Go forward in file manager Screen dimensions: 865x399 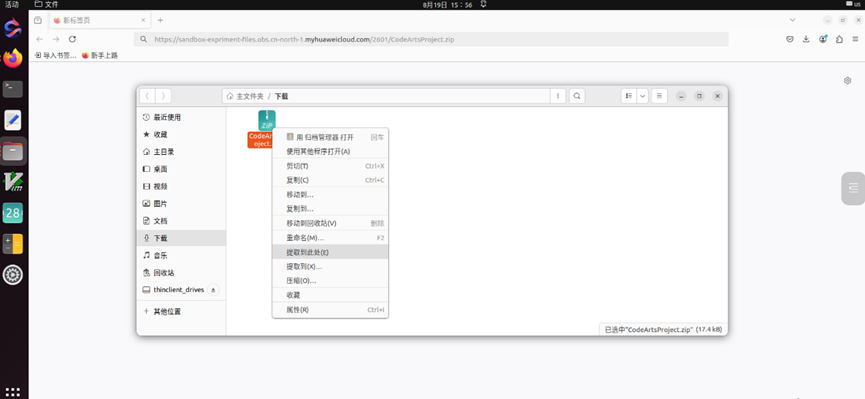(163, 96)
